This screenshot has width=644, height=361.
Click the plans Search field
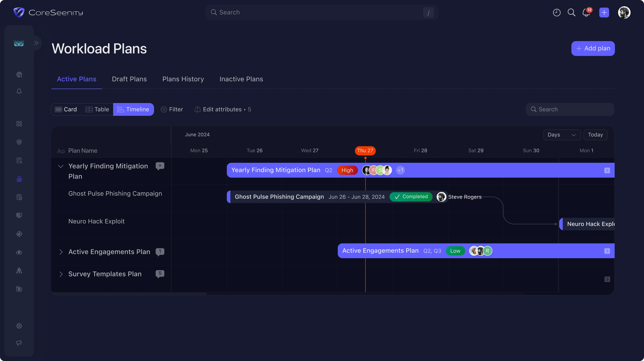(x=570, y=109)
